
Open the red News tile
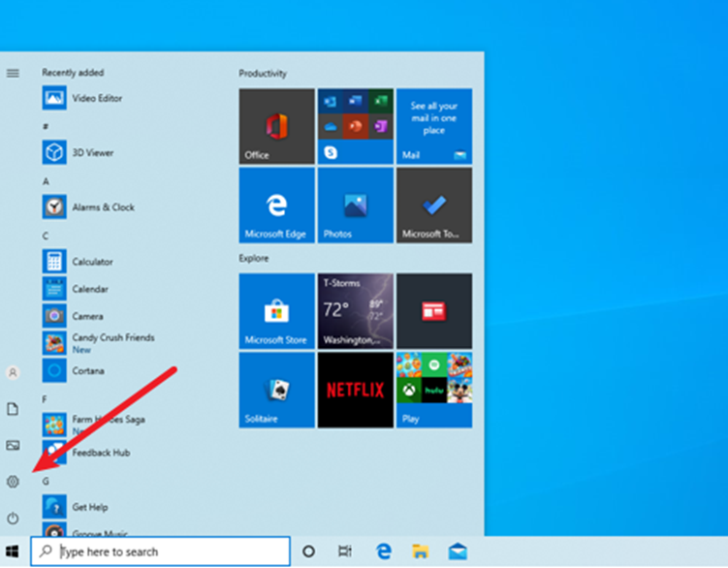(434, 311)
